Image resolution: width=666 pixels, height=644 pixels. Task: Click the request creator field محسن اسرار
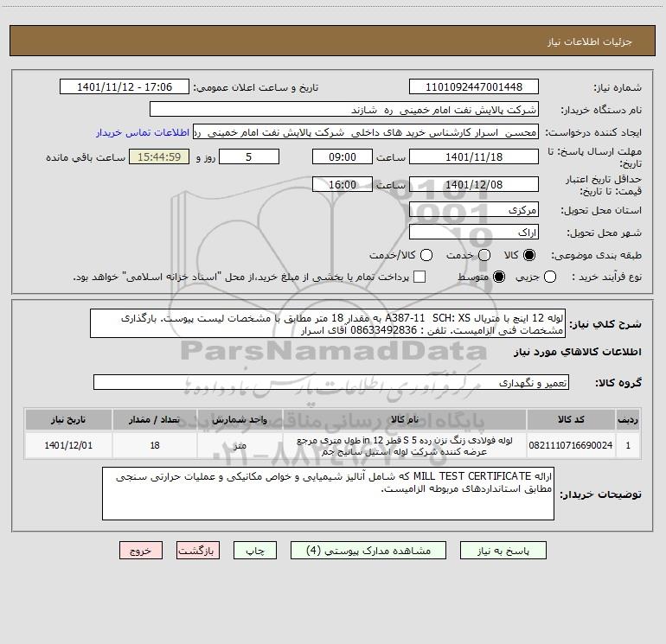pos(366,132)
